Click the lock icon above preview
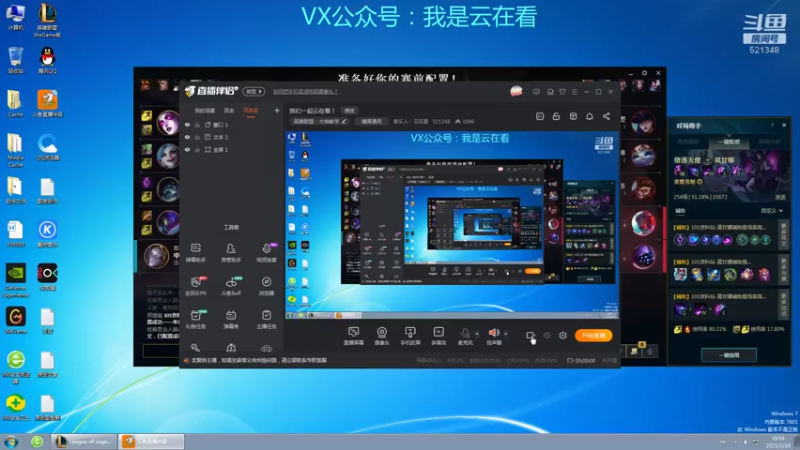Image resolution: width=800 pixels, height=450 pixels. point(556,116)
